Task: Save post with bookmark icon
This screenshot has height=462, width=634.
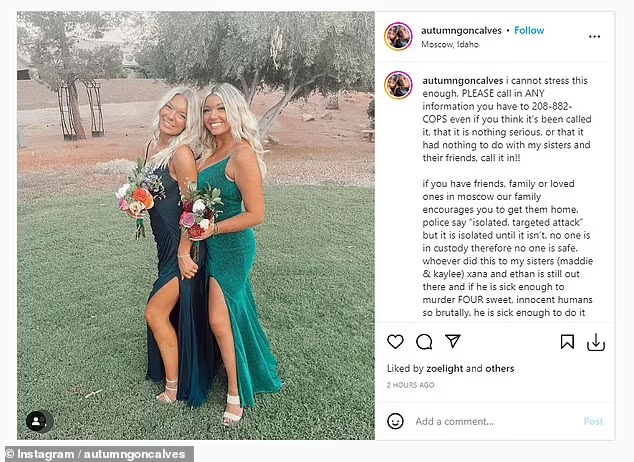Action: click(x=567, y=342)
